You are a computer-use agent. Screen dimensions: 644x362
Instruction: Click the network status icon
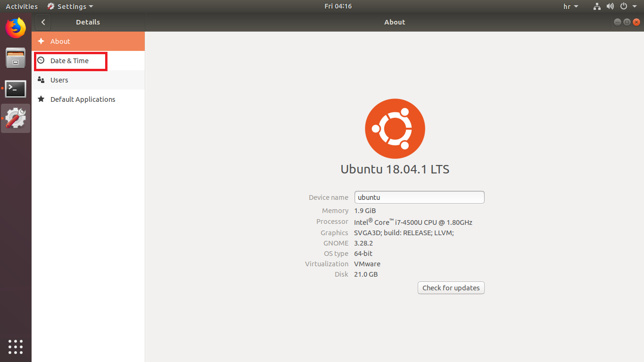tap(597, 7)
